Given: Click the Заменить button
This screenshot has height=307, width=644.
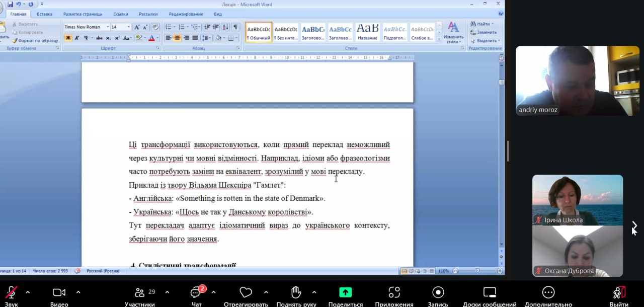Looking at the screenshot, I should click(483, 32).
